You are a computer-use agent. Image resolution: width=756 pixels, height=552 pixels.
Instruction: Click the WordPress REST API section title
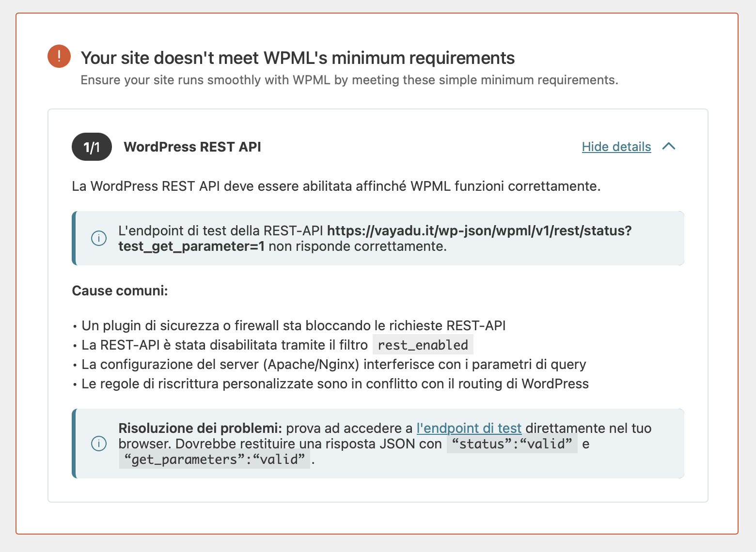coord(192,147)
